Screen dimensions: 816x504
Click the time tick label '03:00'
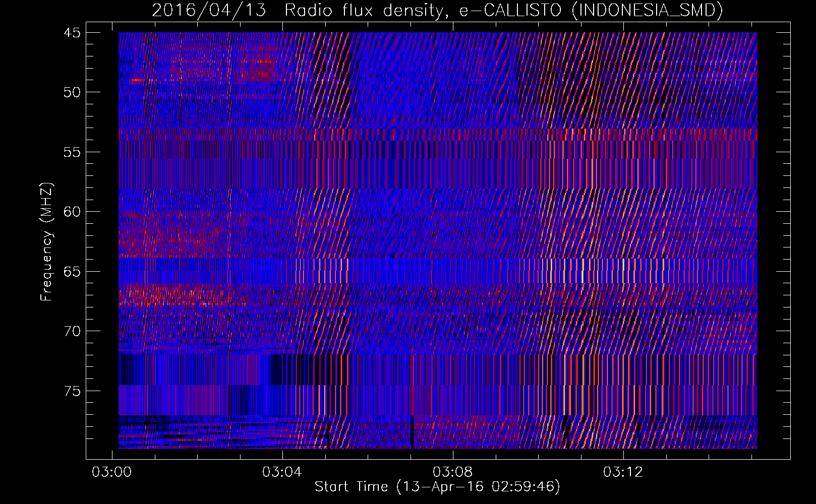click(x=111, y=472)
